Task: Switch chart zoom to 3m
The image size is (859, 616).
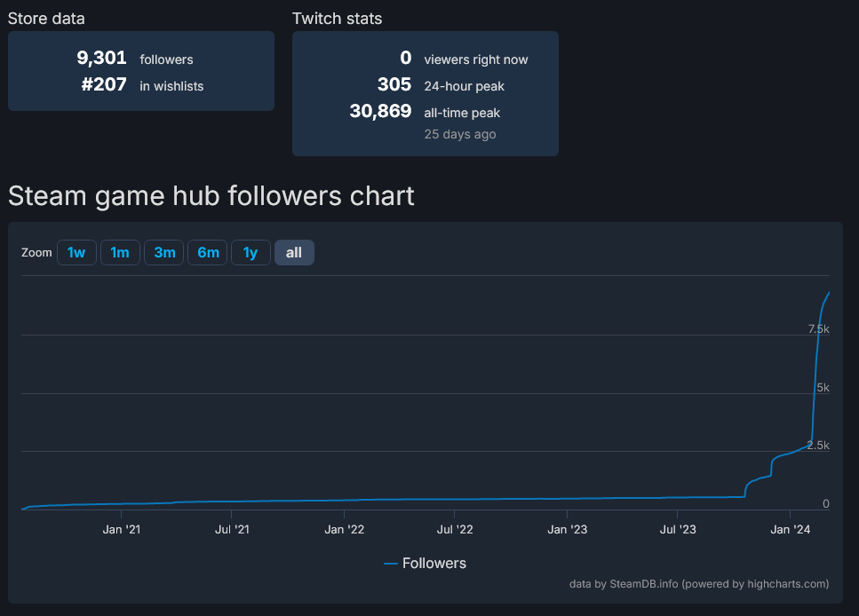Action: point(164,253)
